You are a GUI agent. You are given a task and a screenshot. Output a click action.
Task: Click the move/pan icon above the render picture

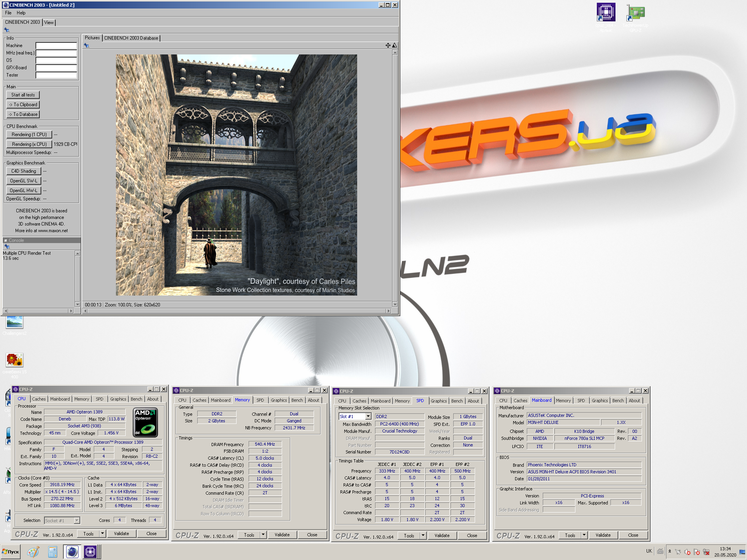[388, 45]
